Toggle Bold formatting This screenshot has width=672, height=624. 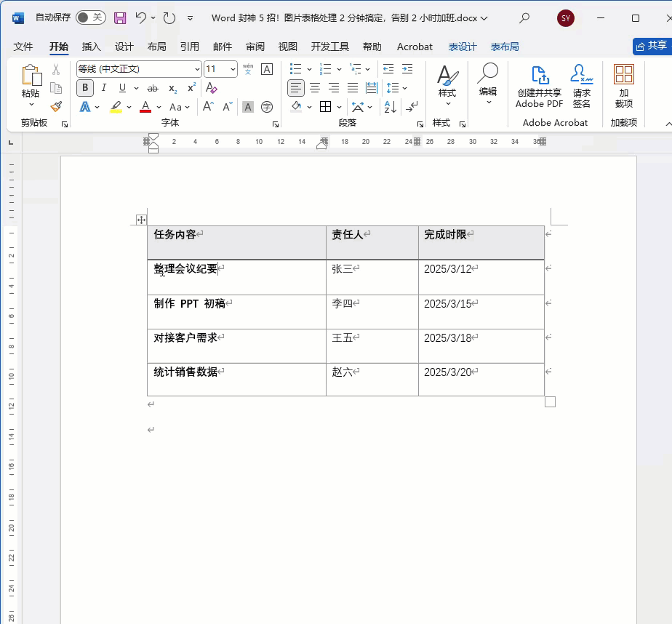pos(85,88)
